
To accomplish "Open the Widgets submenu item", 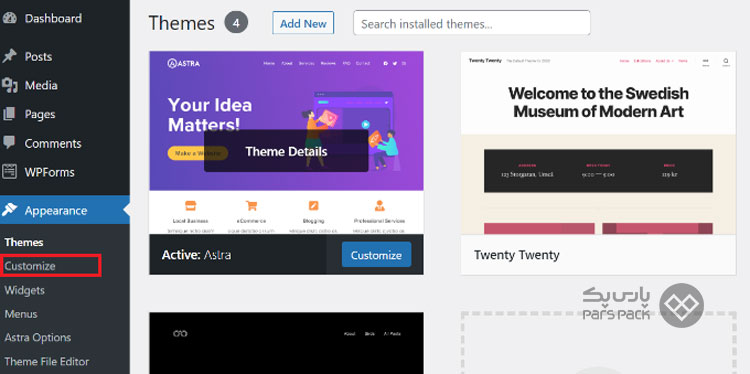I will (x=24, y=290).
